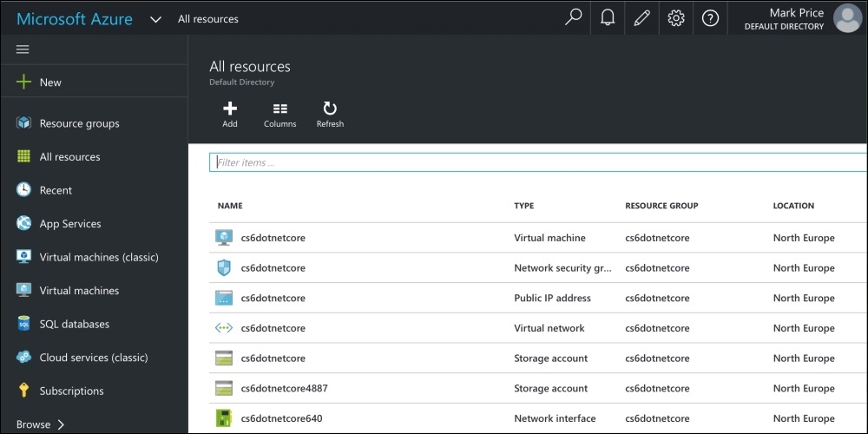Click the Subscriptions key icon

click(23, 391)
